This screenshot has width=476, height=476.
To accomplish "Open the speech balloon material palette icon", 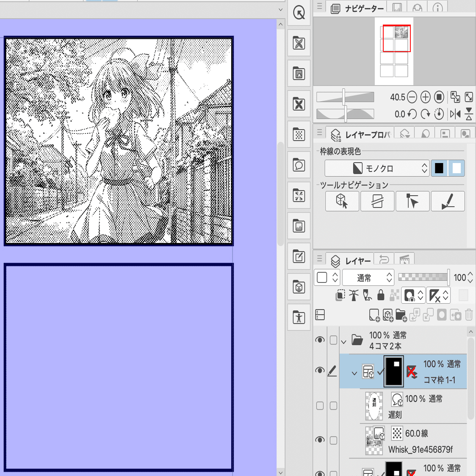I will pos(299,165).
